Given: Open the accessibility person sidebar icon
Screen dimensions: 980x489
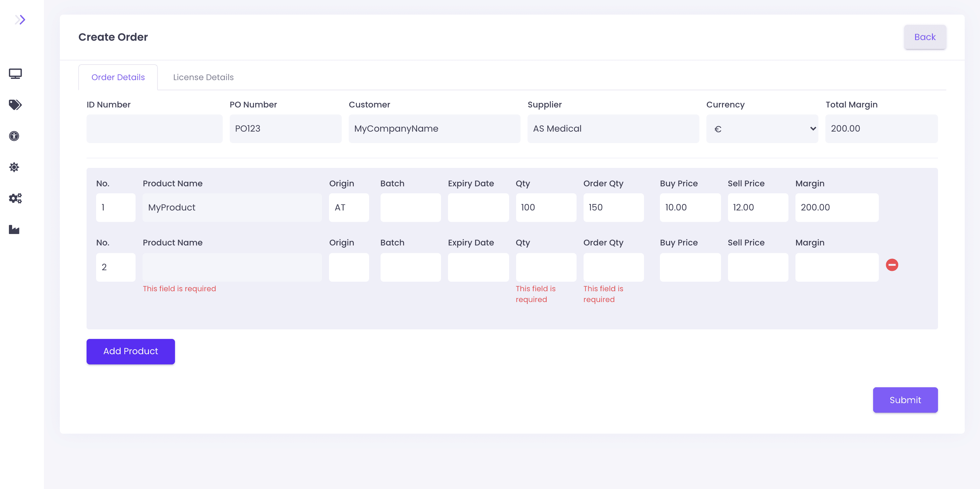Looking at the screenshot, I should click(14, 136).
